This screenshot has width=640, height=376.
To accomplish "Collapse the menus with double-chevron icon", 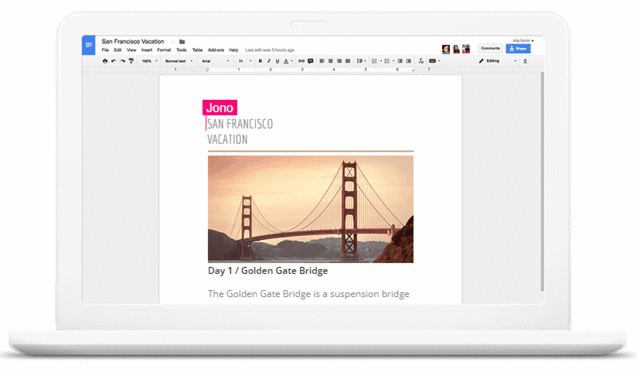I will tap(525, 61).
